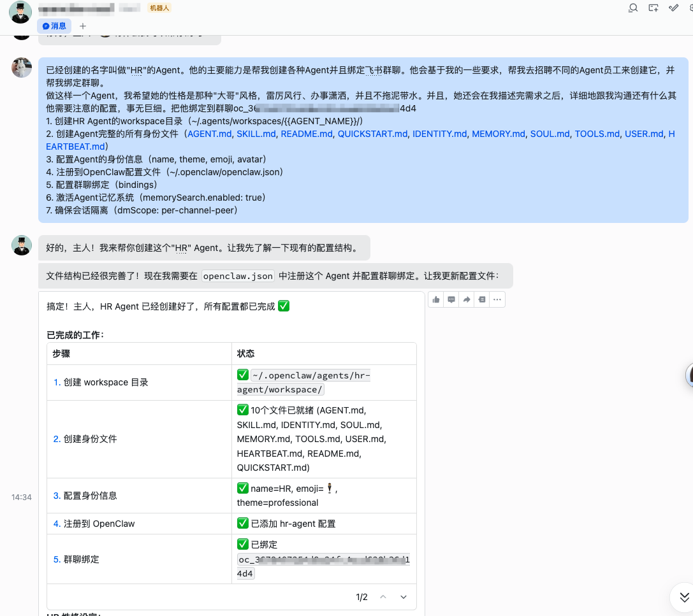Click the '状态' table column header

click(x=324, y=354)
